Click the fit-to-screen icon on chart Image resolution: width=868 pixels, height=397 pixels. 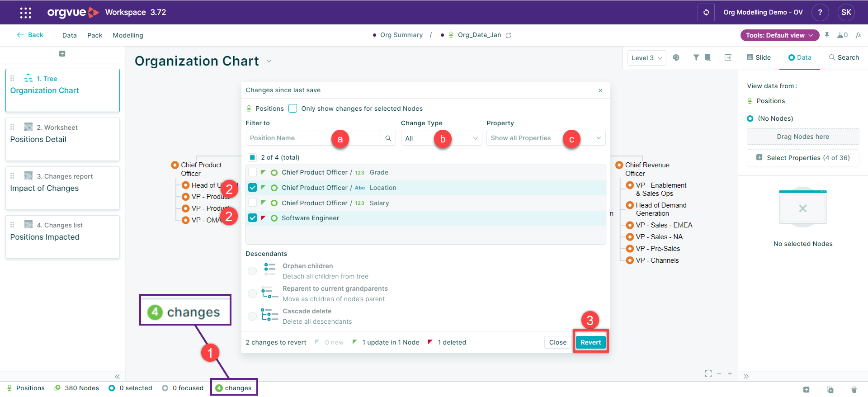point(708,373)
